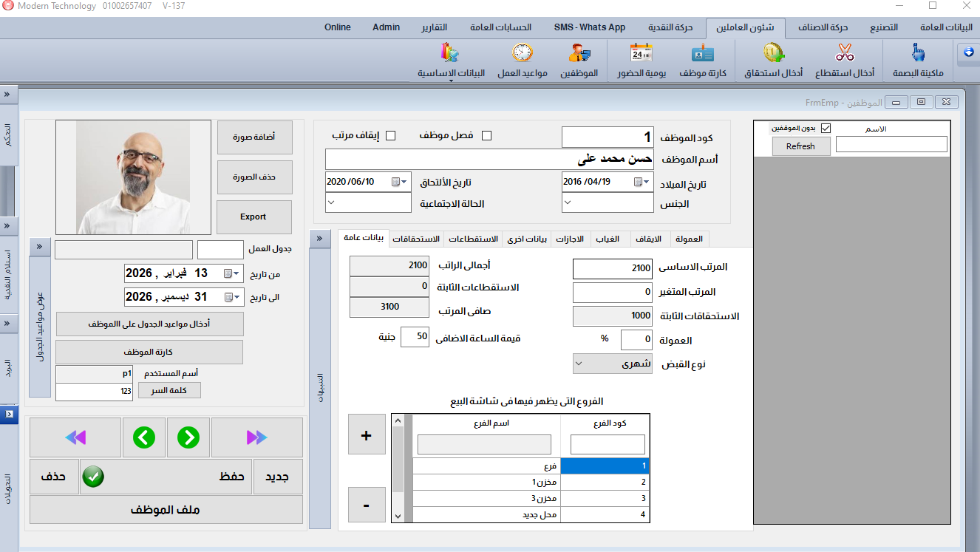Click the ملف الموظف button
980x552 pixels.
166,510
